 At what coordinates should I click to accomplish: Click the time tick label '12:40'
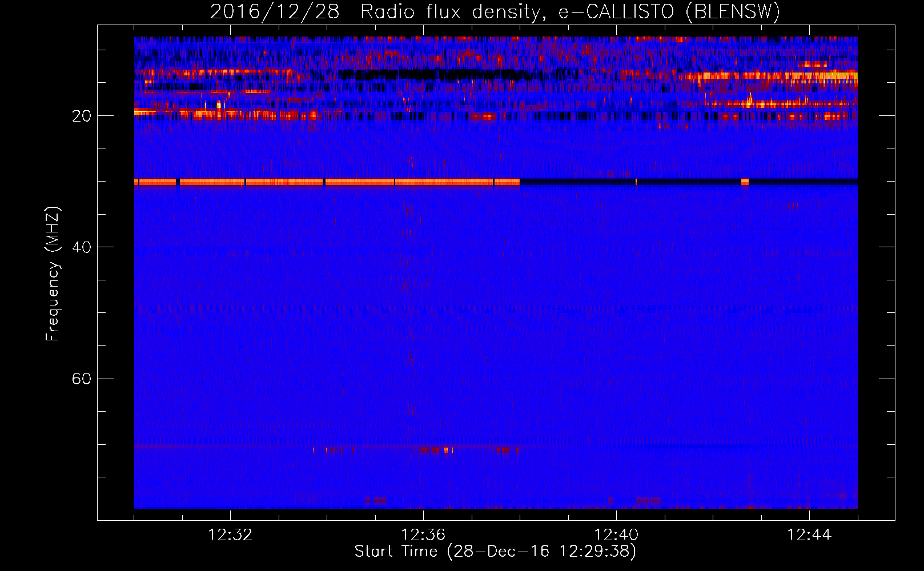616,534
